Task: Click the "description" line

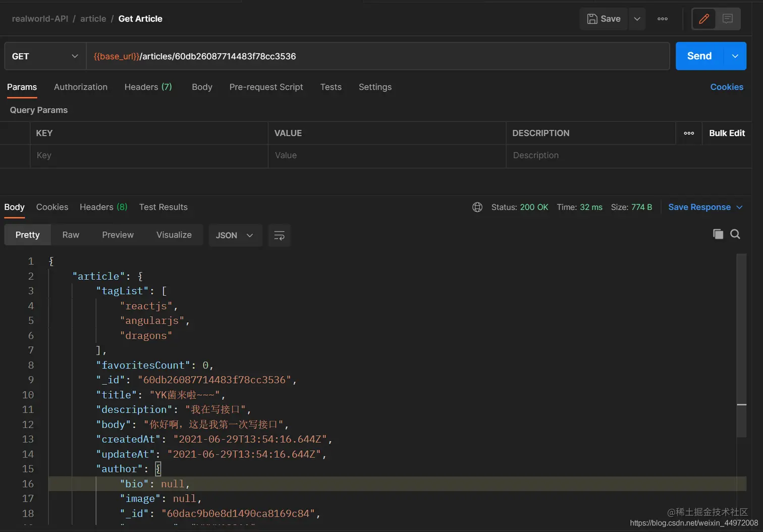Action: pos(174,409)
